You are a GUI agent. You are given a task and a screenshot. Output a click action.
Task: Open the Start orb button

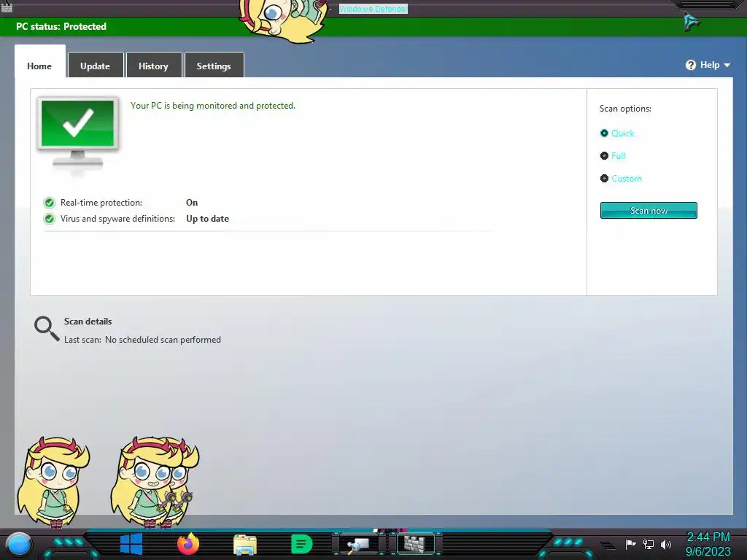pos(18,545)
